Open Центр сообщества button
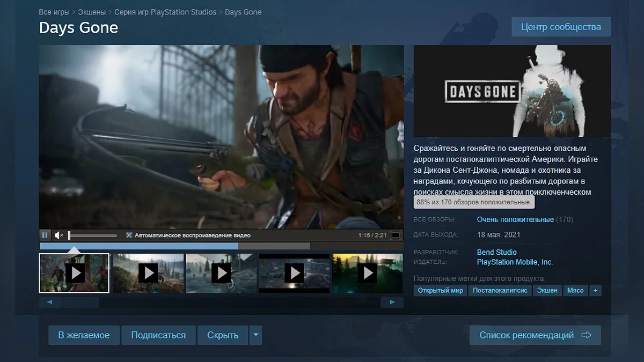644x362 pixels. 561,27
